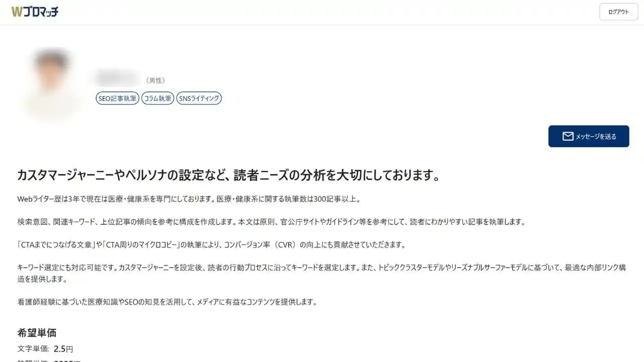Click the 文字単価 label
Screen dimensions: 644x362
click(x=33, y=349)
